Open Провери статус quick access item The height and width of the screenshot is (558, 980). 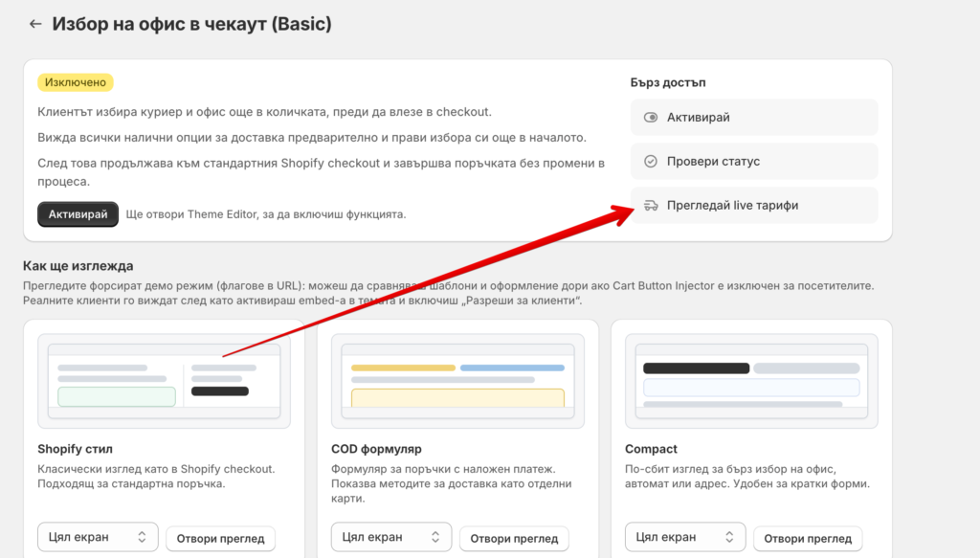[754, 161]
